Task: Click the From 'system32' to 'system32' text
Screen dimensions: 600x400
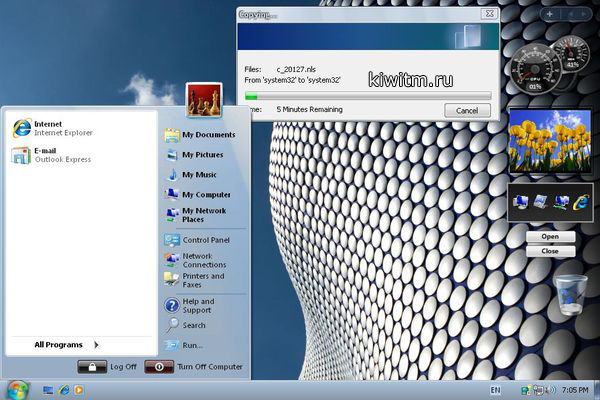Action: pyautogui.click(x=293, y=80)
